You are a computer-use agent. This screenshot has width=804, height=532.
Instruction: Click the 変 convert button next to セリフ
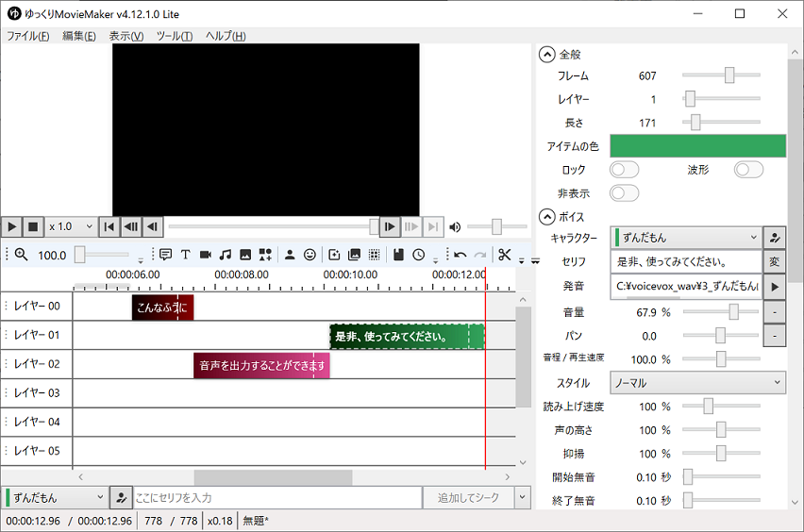click(x=774, y=262)
